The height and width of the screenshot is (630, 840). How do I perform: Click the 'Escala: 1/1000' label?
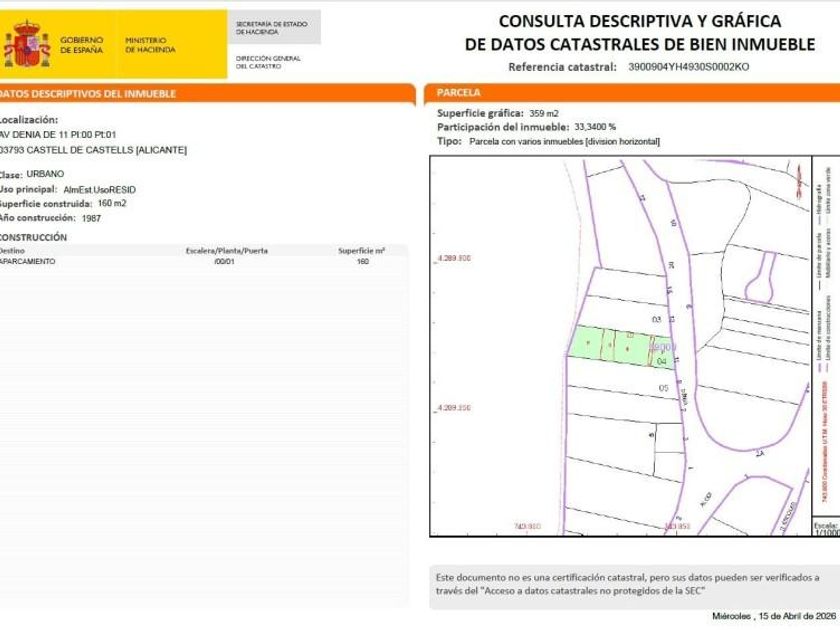click(x=827, y=528)
